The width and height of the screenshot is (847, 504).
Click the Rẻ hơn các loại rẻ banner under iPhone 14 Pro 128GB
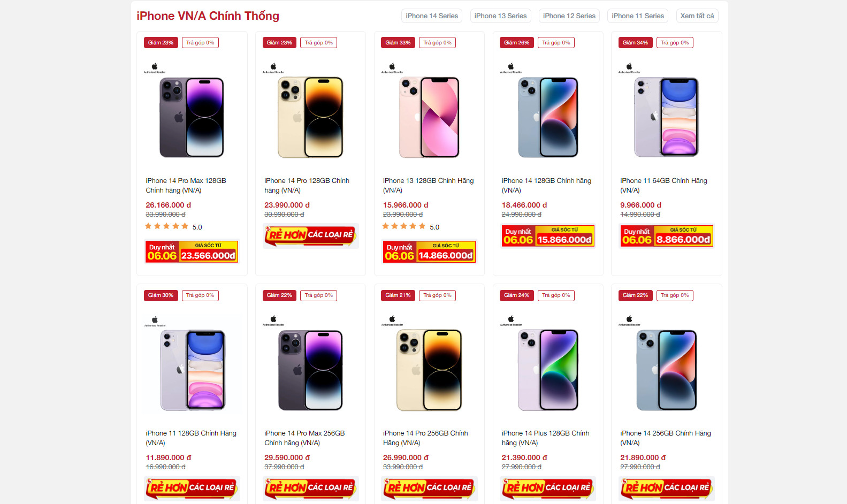coord(311,235)
